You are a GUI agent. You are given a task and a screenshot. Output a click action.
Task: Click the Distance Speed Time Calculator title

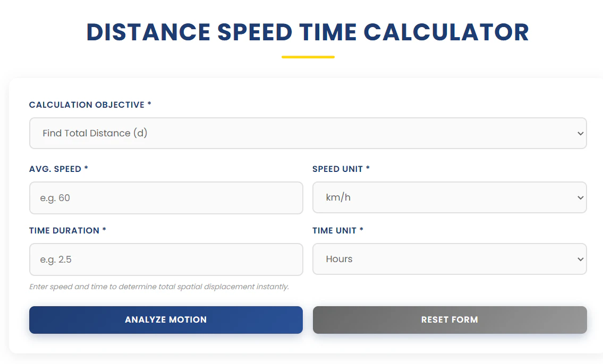click(x=308, y=32)
